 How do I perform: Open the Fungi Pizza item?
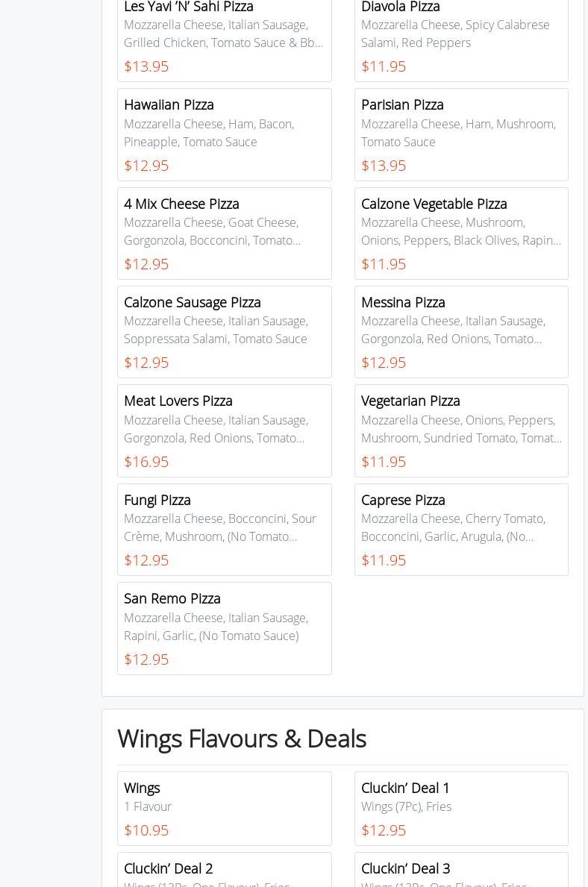click(224, 529)
